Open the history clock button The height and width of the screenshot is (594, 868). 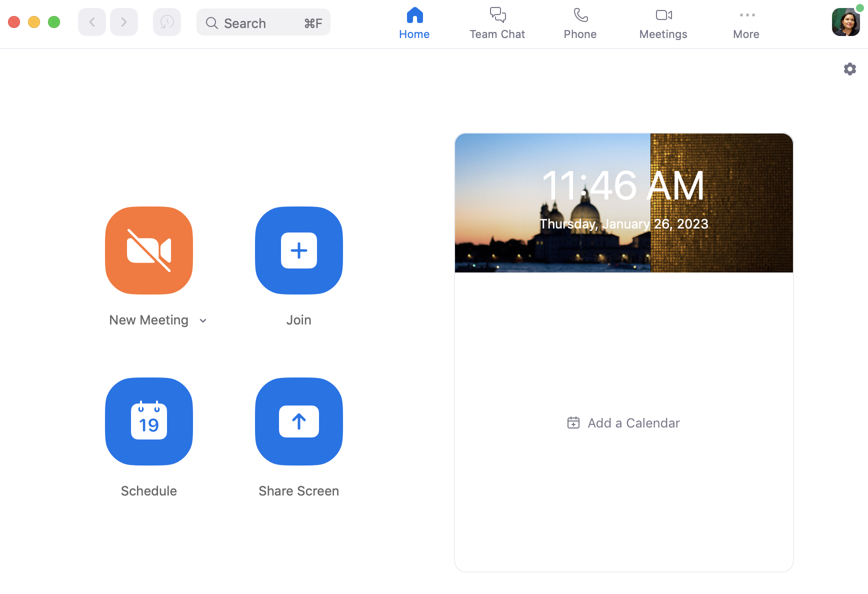tap(167, 22)
